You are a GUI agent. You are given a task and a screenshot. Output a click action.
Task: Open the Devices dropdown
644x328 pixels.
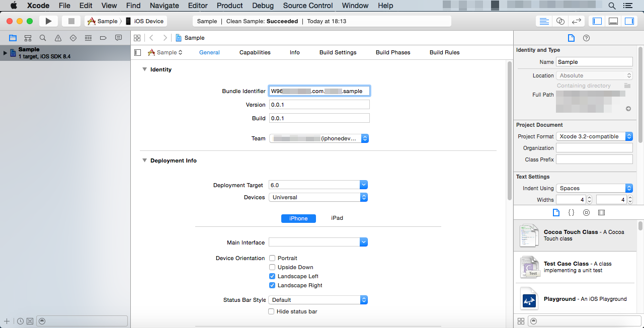[318, 197]
